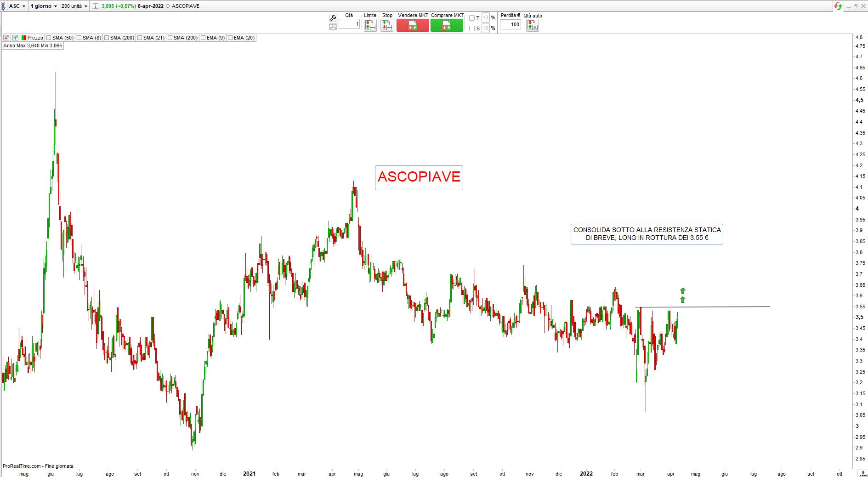This screenshot has width=868, height=477.
Task: Click the instrument info icon
Action: (x=95, y=6)
